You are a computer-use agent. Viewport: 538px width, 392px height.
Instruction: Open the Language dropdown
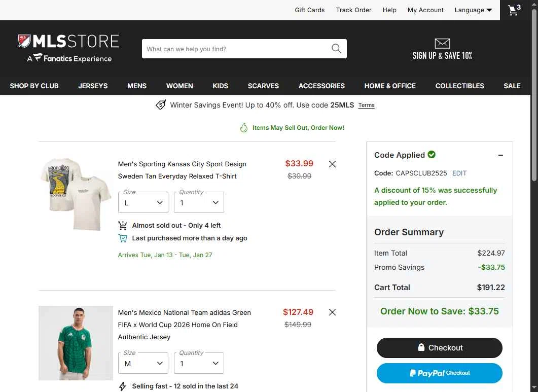473,10
